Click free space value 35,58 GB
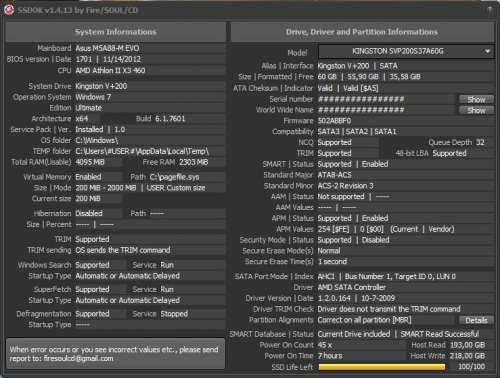This screenshot has height=378, width=500. tap(405, 77)
